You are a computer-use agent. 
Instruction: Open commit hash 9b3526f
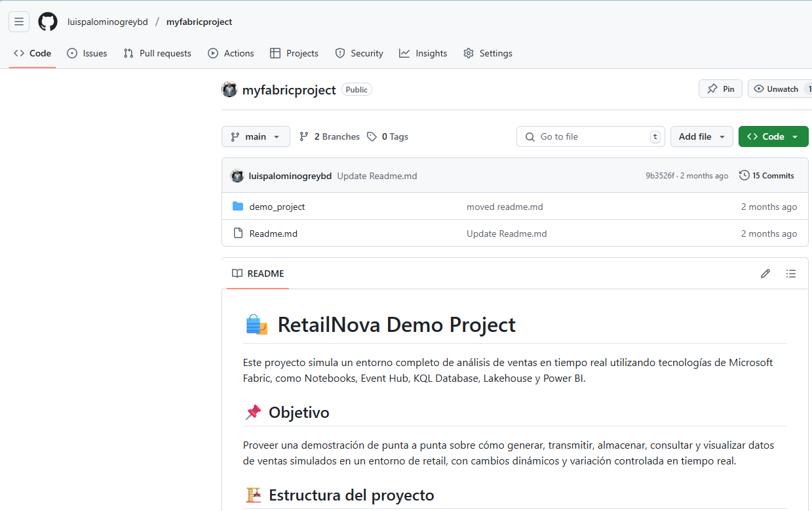point(660,176)
